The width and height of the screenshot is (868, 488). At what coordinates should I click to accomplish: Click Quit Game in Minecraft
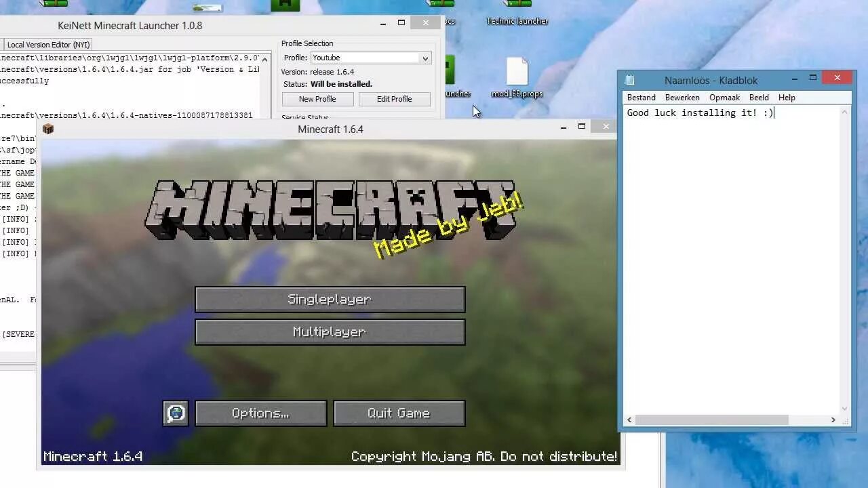[x=399, y=413]
